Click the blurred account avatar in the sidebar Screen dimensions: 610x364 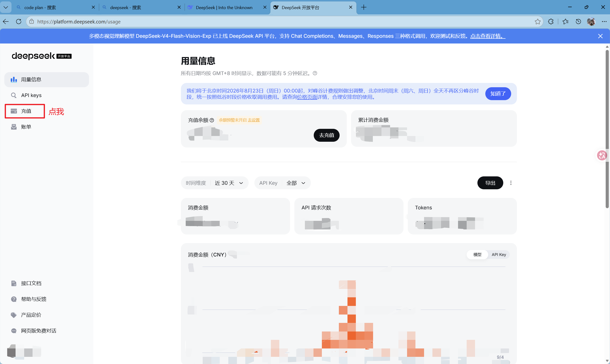(24, 352)
